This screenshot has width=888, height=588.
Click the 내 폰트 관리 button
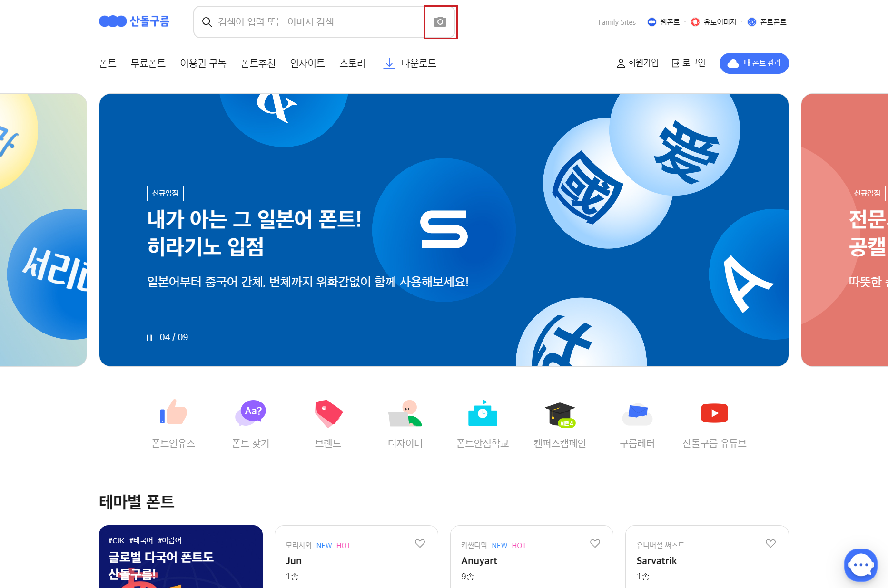click(x=754, y=63)
